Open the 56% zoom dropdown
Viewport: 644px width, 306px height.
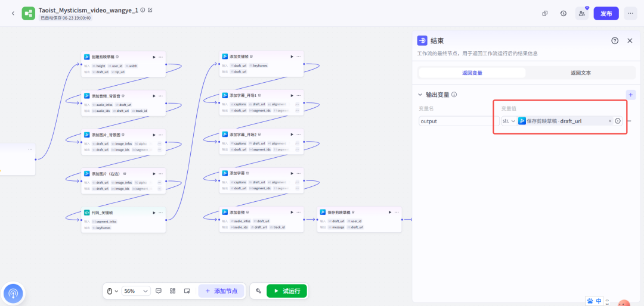point(136,291)
